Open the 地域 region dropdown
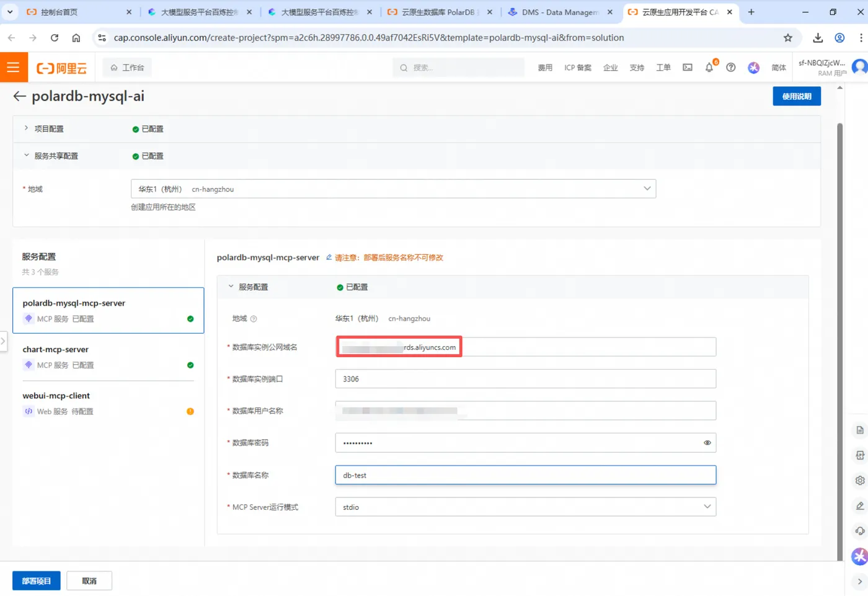Viewport: 868px width, 596px height. pyautogui.click(x=393, y=189)
